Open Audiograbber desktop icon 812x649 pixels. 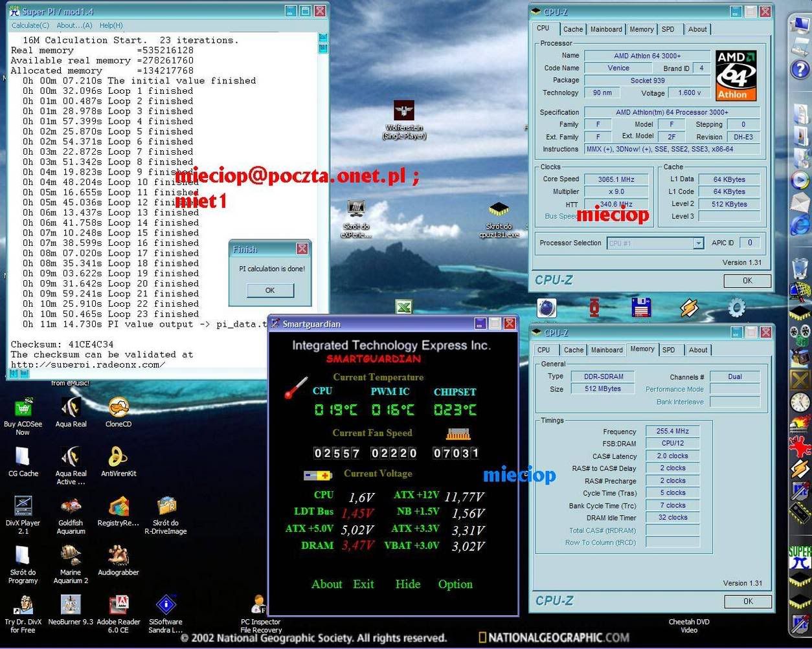(x=118, y=556)
